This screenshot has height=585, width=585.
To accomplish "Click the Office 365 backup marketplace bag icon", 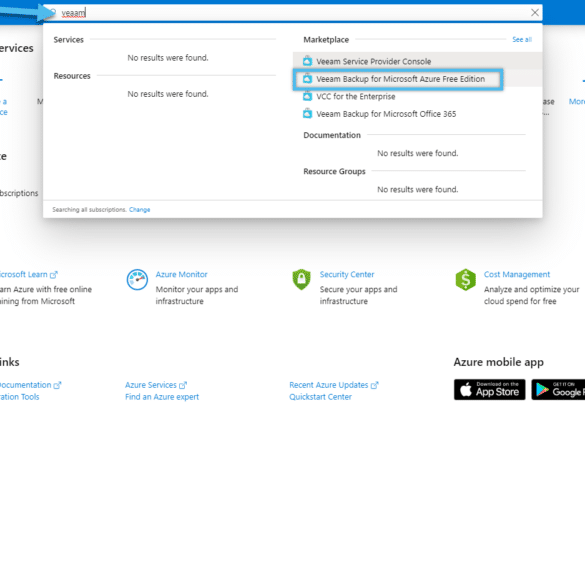I will coord(307,113).
